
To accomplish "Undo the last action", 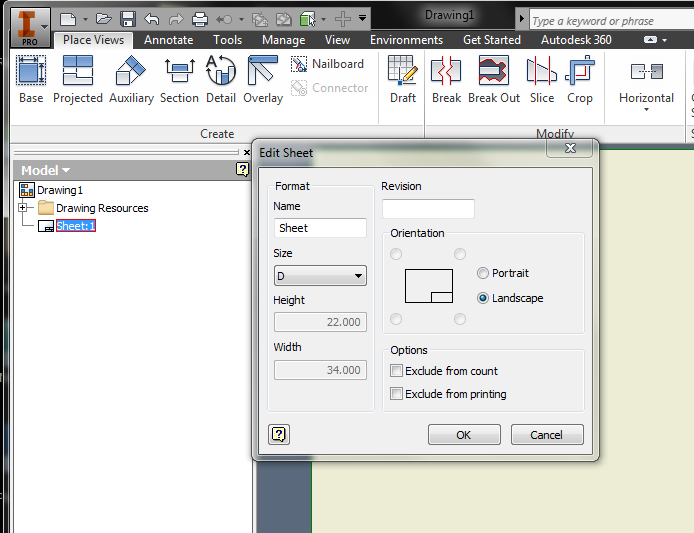I will pos(152,19).
